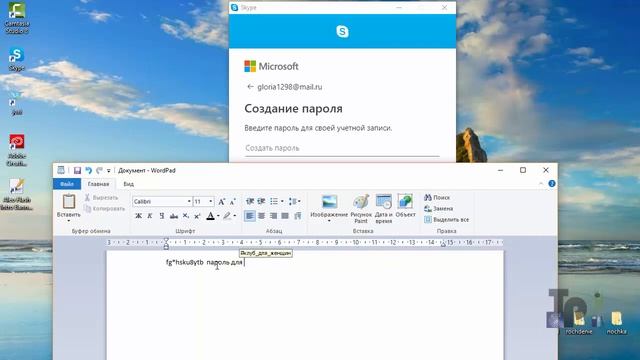
Task: Open the WordPad help icon
Action: click(552, 184)
